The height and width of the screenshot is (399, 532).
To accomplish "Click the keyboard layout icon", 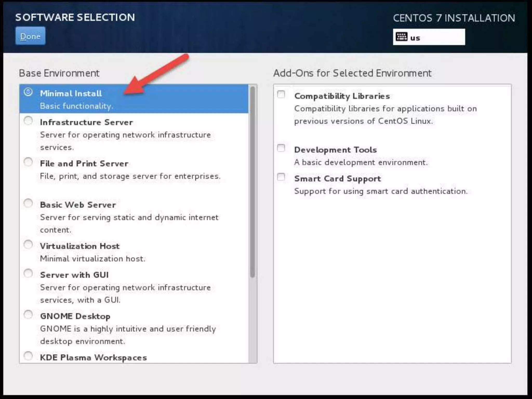I will [401, 37].
